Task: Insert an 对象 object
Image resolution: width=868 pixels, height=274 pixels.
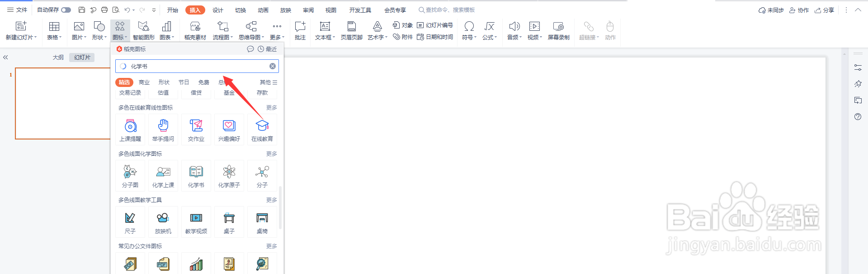Action: [403, 25]
